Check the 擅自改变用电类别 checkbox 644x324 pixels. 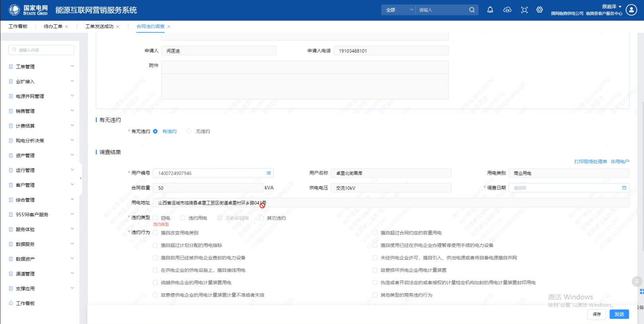click(155, 233)
